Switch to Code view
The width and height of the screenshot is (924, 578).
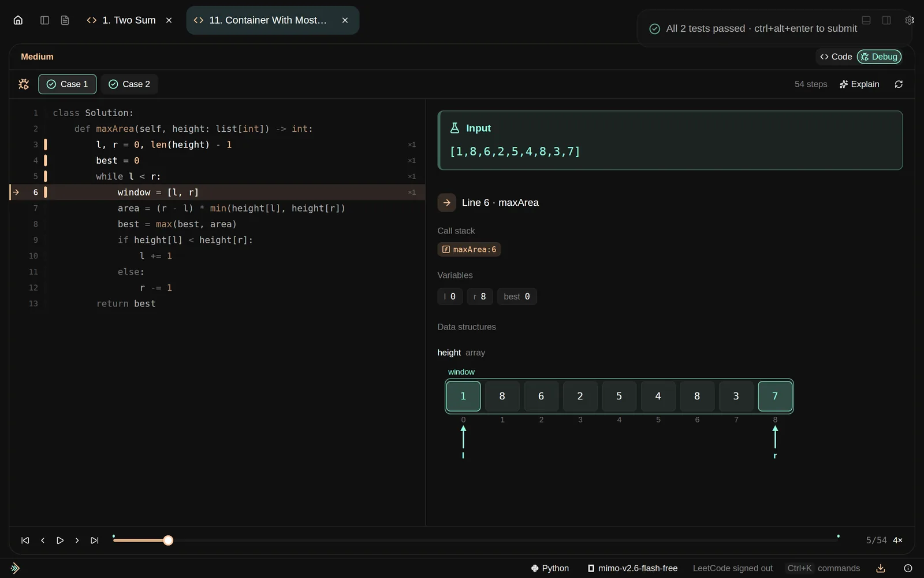pyautogui.click(x=836, y=57)
